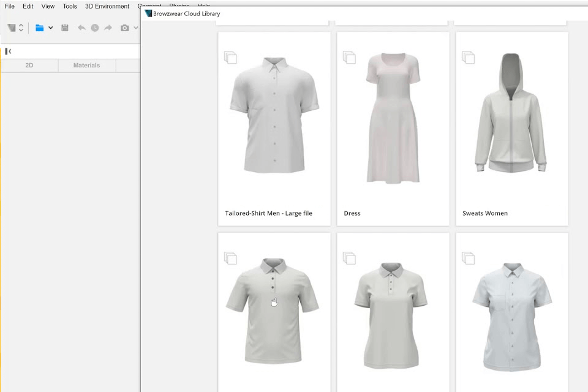Click the undo arrow icon
Image resolution: width=588 pixels, height=392 pixels.
click(81, 28)
